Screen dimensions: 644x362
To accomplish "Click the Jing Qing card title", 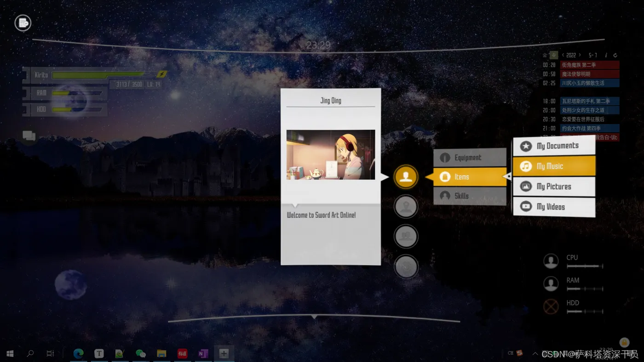I will pyautogui.click(x=331, y=100).
